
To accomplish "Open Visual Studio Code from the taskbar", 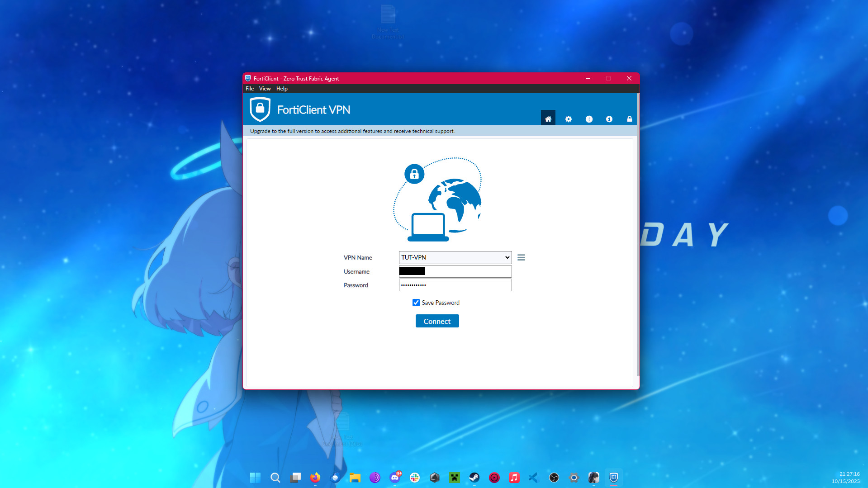I will [x=534, y=478].
